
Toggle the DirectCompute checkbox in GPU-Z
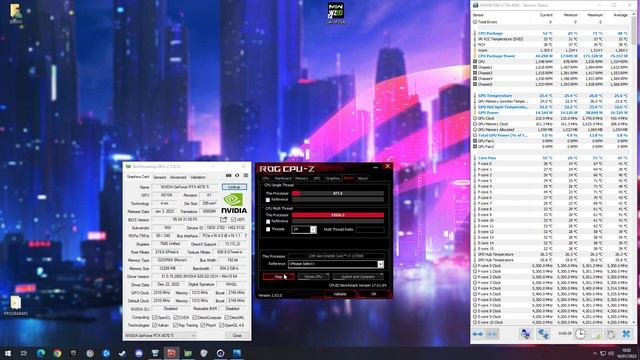pyautogui.click(x=194, y=317)
